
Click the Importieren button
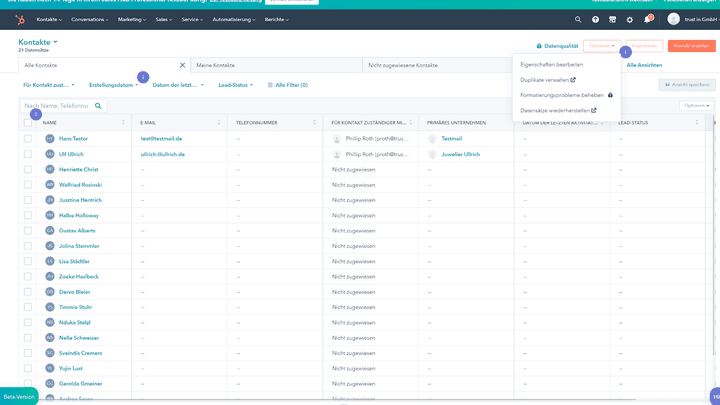[x=644, y=46]
